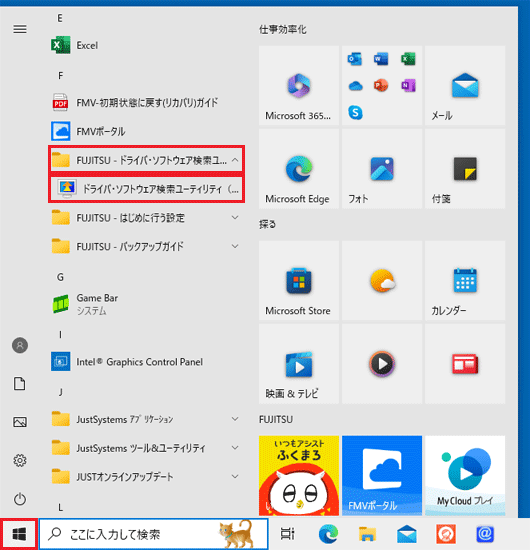Launch My Cloud プレイ tile
Viewport: 530px width, 550px height.
[x=465, y=476]
